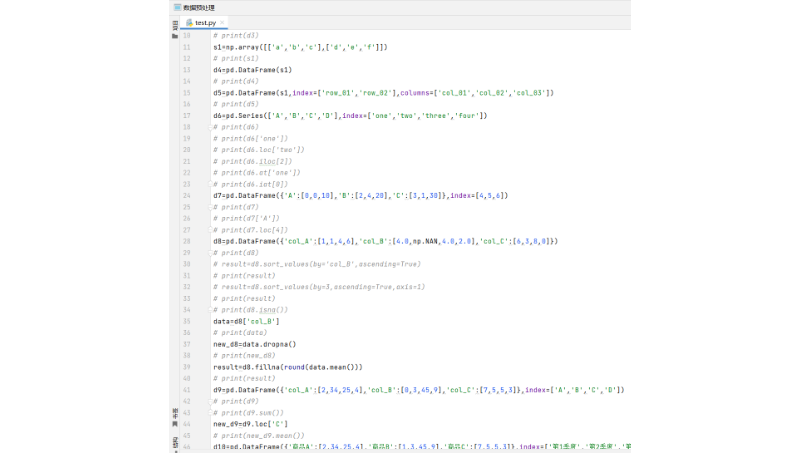Click 'd7=pd.DataFrame' on line 24
Screen dimensions: 800x453
(244, 196)
